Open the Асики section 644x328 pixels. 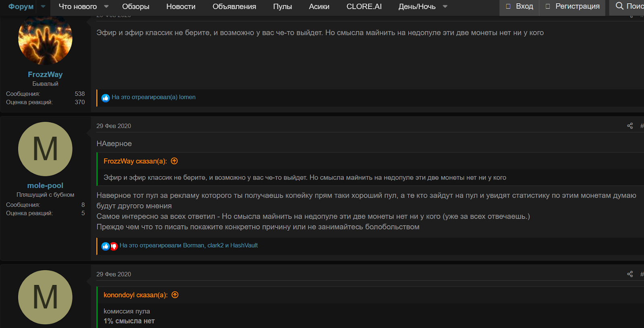click(319, 6)
